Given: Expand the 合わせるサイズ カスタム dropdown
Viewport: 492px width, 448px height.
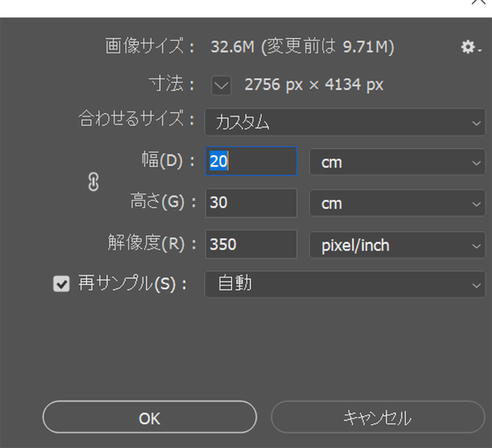Looking at the screenshot, I should tap(344, 123).
